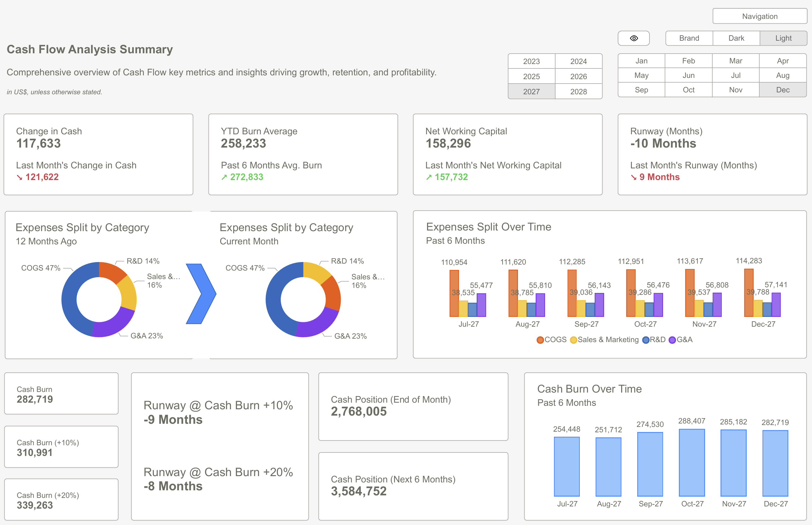Select the Light theme option

click(783, 38)
